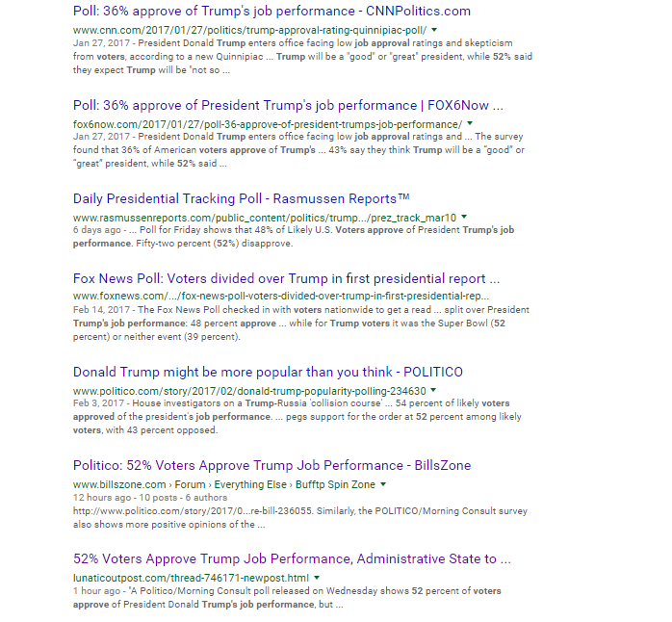This screenshot has width=672, height=622.
Task: Open the CNNPolitics 36% approve poll result
Action: click(x=271, y=12)
